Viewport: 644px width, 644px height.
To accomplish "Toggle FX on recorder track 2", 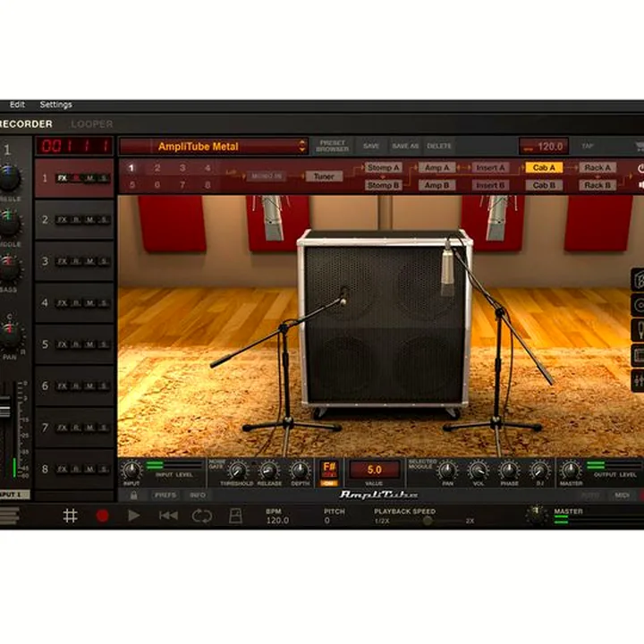I will point(62,220).
